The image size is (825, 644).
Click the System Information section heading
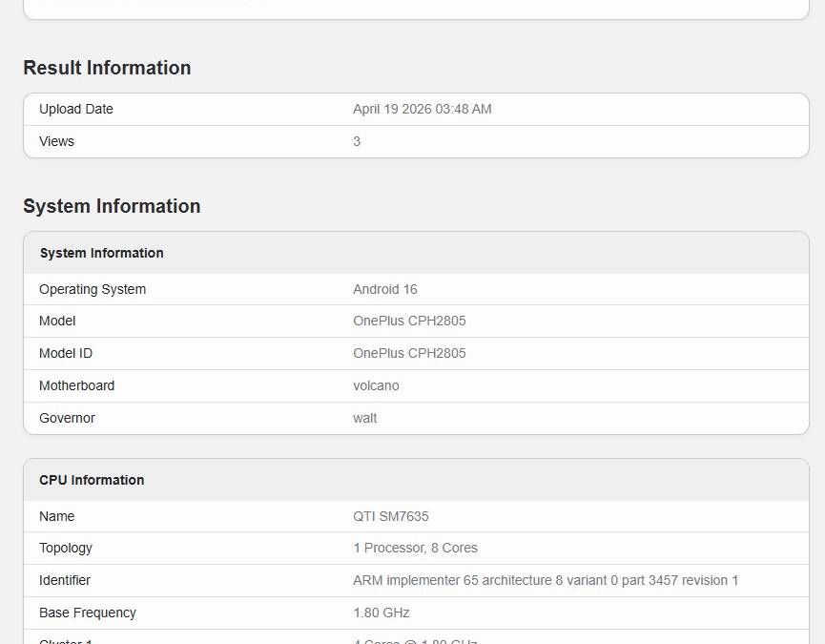coord(112,206)
